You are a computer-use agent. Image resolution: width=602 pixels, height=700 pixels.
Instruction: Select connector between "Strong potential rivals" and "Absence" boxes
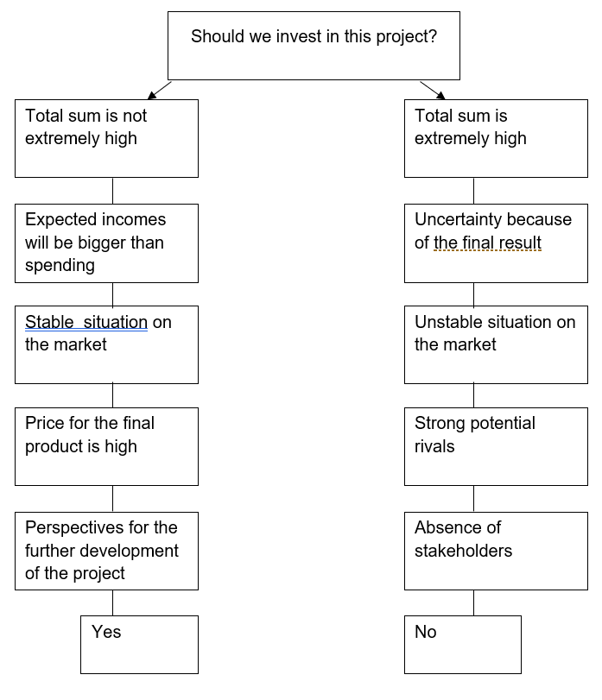(473, 498)
